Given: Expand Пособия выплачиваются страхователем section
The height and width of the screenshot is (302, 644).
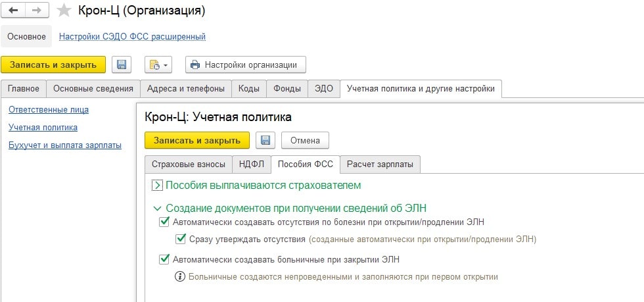Looking at the screenshot, I should 157,186.
